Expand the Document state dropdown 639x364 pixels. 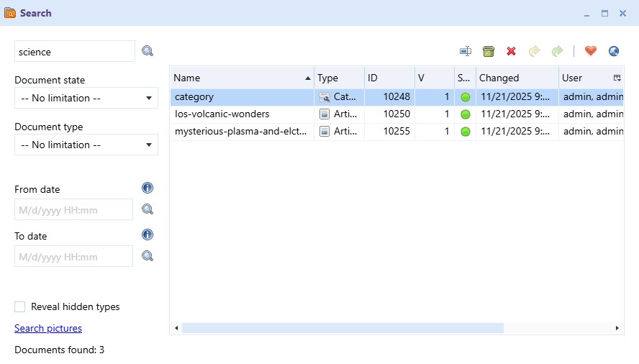86,98
